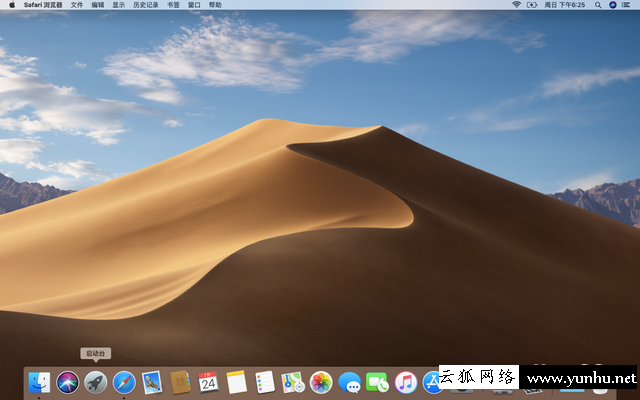Image resolution: width=640 pixels, height=400 pixels.
Task: Open the Reminders list icon in Dock
Action: (x=265, y=382)
